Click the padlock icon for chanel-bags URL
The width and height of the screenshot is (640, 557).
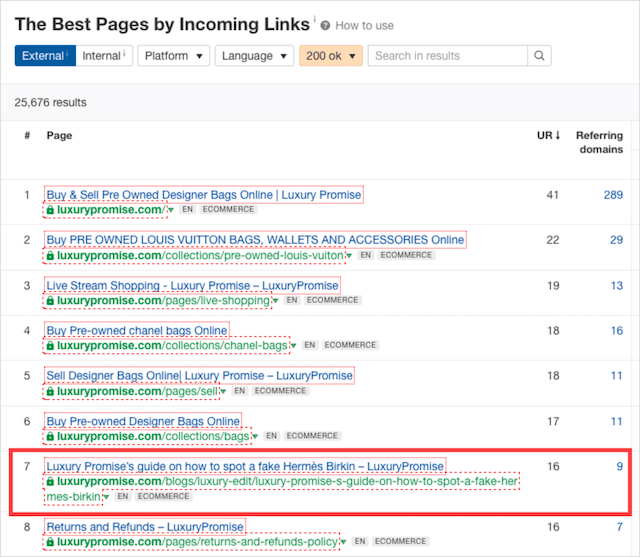51,346
